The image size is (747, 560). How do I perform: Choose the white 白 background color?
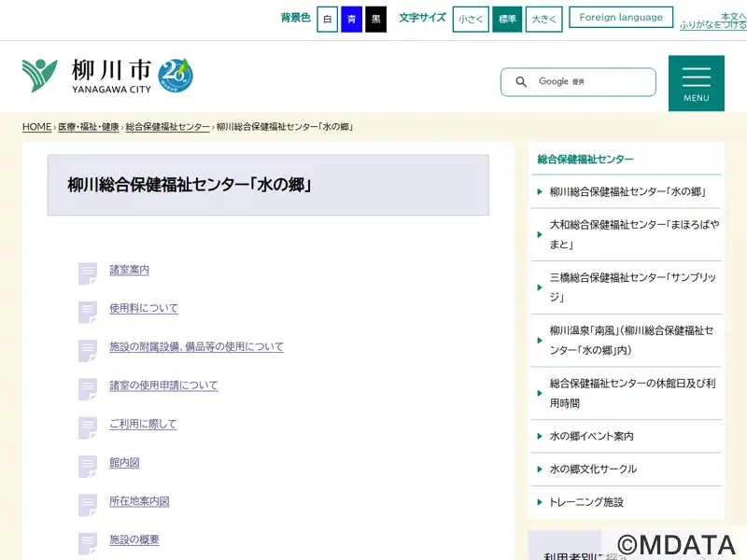[x=327, y=20]
